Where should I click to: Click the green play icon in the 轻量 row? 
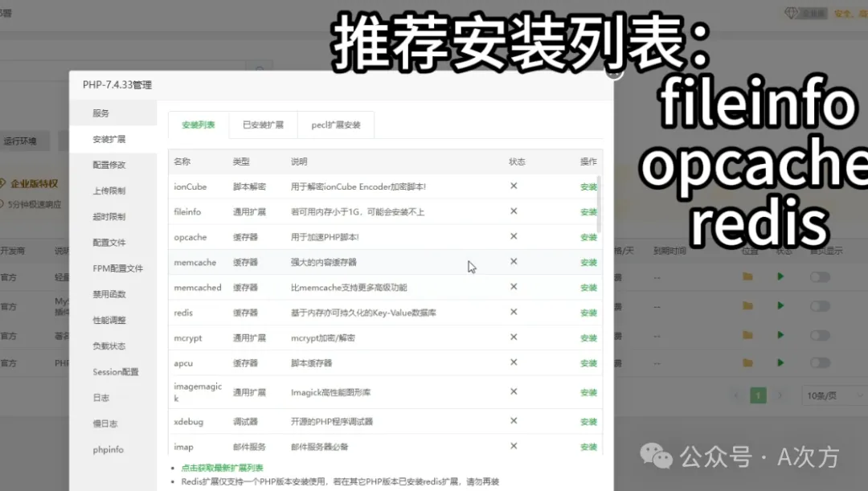pyautogui.click(x=780, y=276)
